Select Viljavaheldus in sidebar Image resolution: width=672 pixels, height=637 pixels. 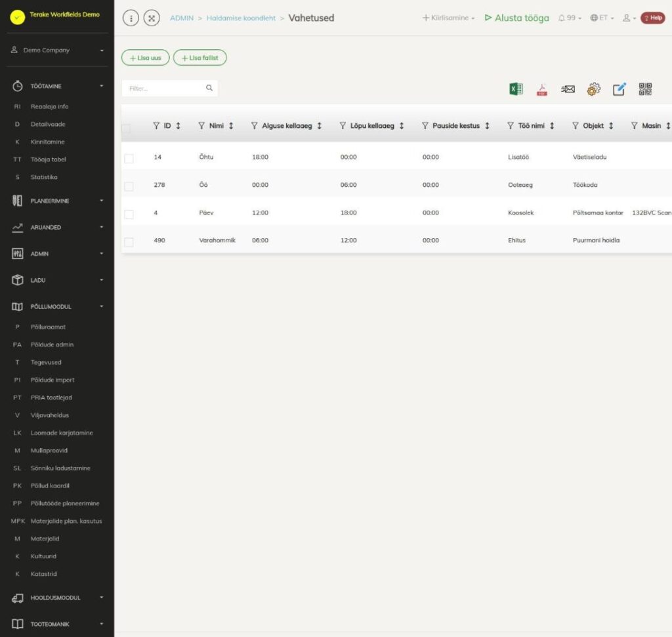coord(50,415)
